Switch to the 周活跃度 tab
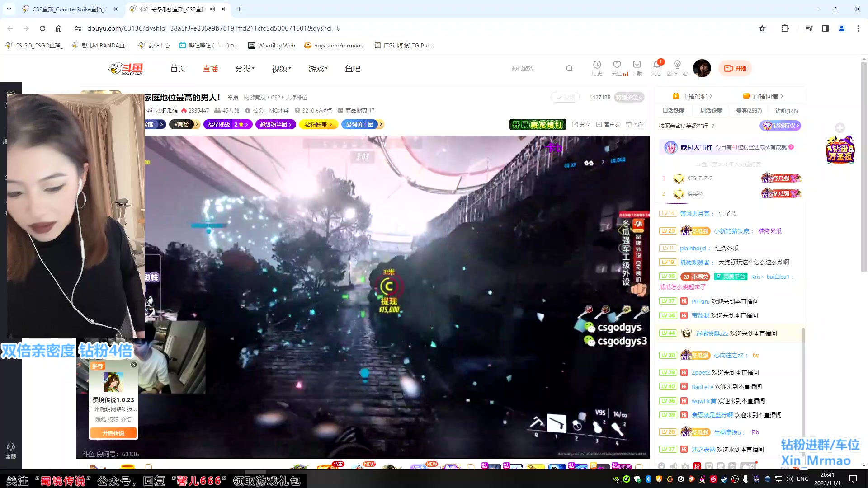This screenshot has width=868, height=488. click(711, 111)
